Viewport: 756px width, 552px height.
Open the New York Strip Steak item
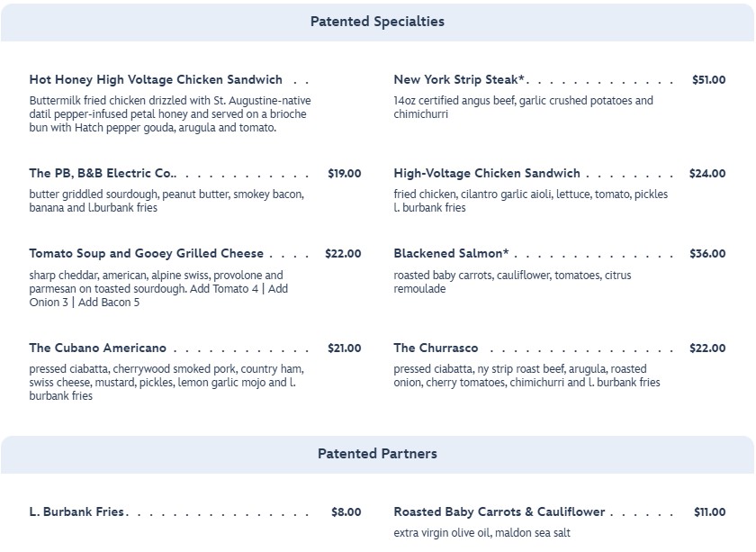(x=459, y=80)
